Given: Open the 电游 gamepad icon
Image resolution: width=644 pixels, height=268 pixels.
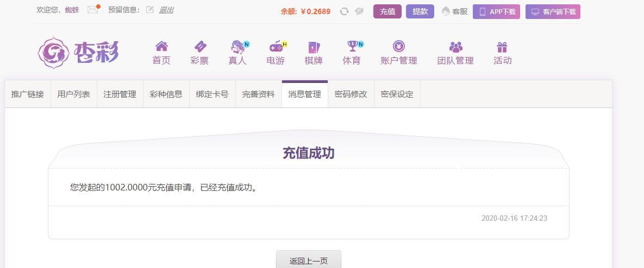Looking at the screenshot, I should [x=276, y=47].
